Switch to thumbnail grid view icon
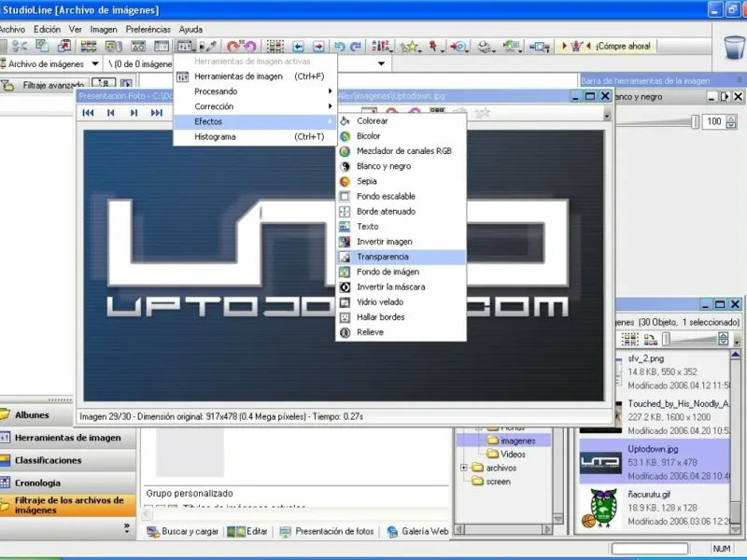The width and height of the screenshot is (747, 560). click(x=88, y=46)
